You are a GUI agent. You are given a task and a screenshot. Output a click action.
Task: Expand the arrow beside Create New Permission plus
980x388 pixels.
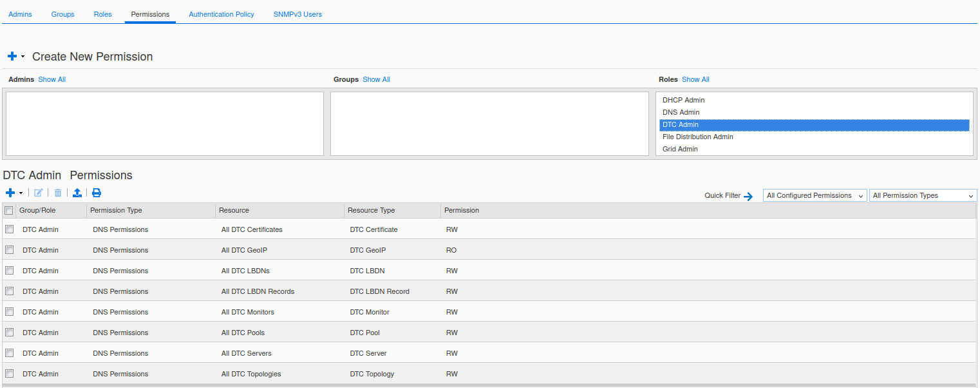coord(23,57)
